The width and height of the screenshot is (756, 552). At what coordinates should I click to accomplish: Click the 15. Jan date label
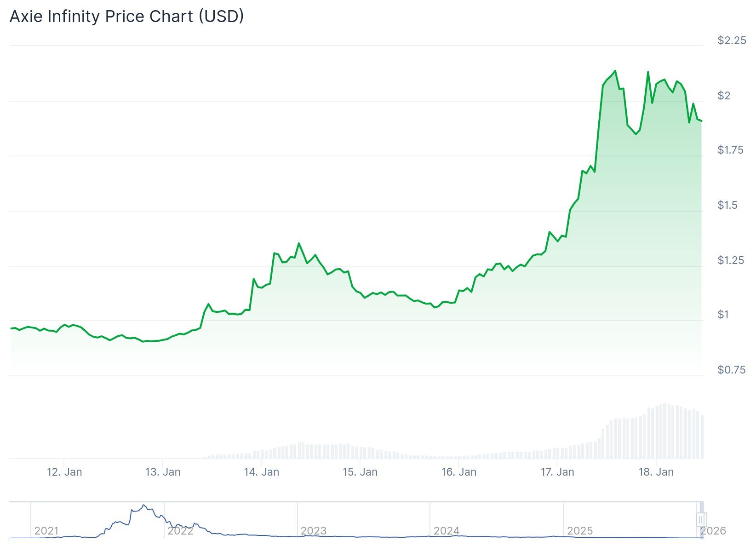[x=360, y=472]
